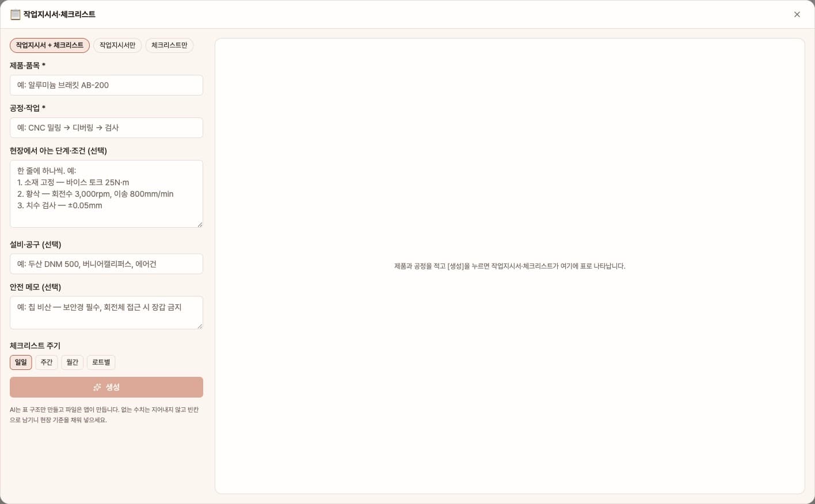The width and height of the screenshot is (815, 504).
Task: Click the 설비·공구 (선택) label
Action: point(35,245)
